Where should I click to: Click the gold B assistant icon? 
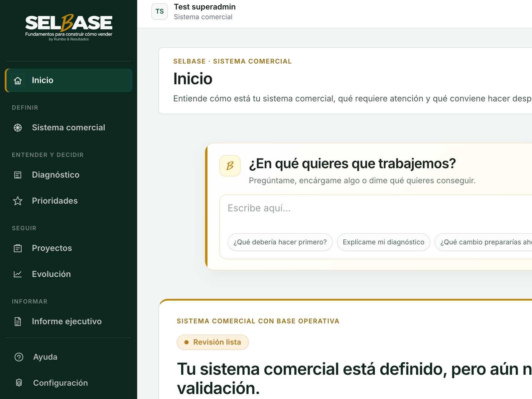[230, 166]
